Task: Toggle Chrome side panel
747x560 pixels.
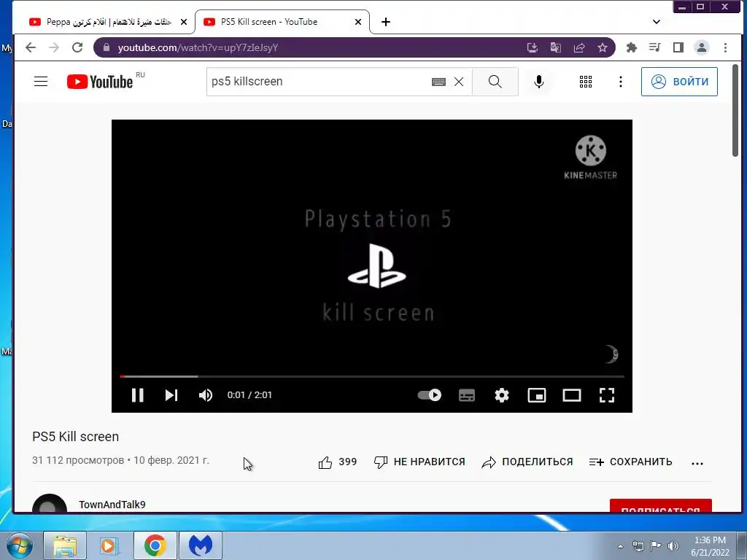Action: [x=678, y=47]
